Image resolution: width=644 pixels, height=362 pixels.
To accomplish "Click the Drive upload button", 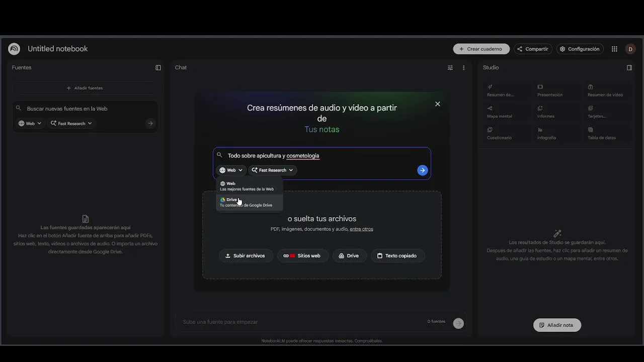I will (x=349, y=256).
